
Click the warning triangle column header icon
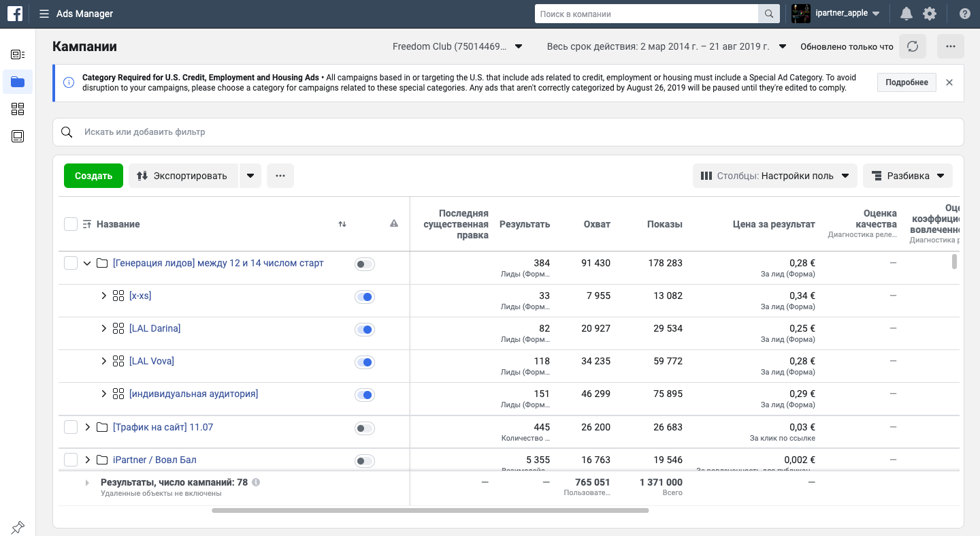[x=394, y=223]
